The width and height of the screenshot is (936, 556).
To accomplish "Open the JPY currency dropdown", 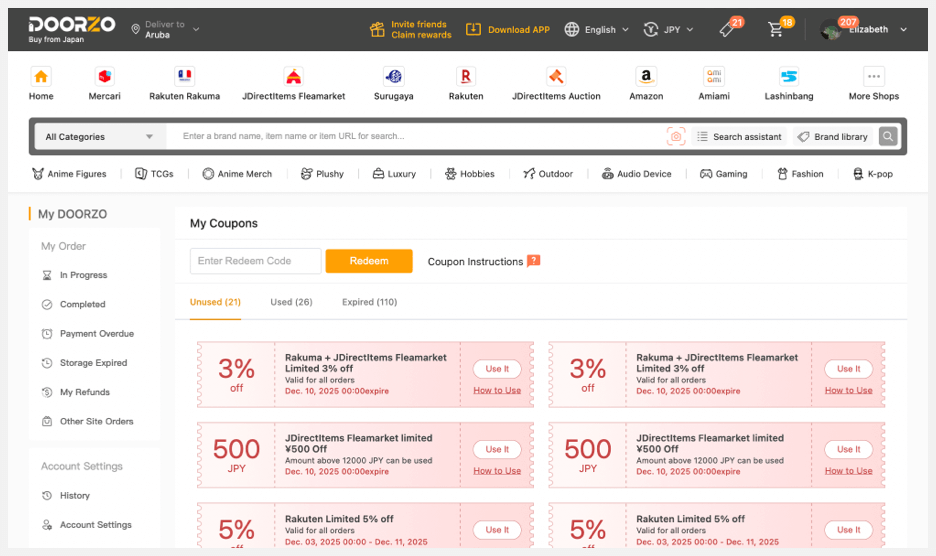I will pos(669,29).
